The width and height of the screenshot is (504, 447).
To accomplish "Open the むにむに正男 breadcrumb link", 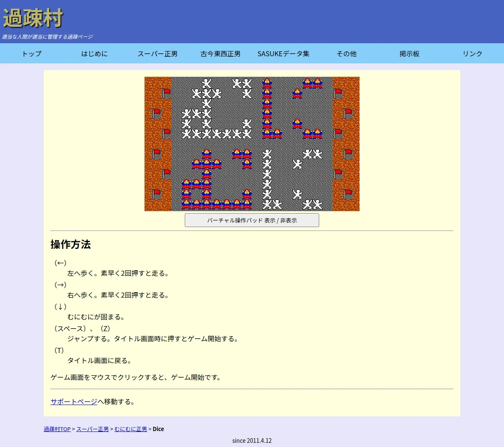I will [x=131, y=429].
